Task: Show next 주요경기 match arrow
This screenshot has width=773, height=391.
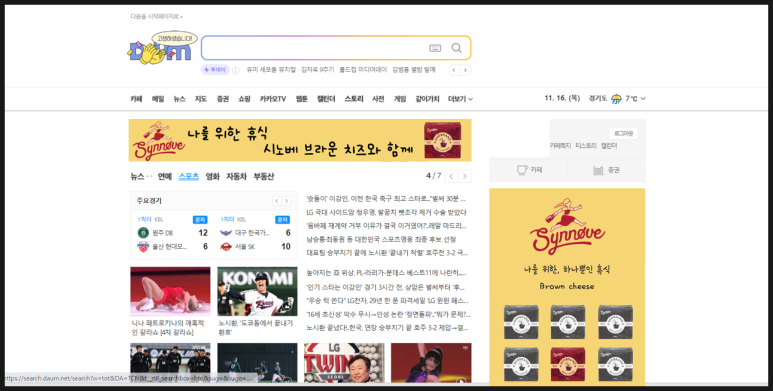Action: click(x=286, y=201)
